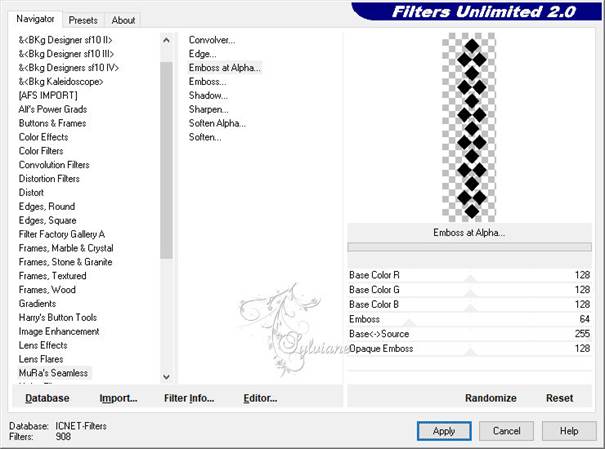This screenshot has width=605, height=449.
Task: Select Soften Alpha... filter
Action: pyautogui.click(x=217, y=123)
